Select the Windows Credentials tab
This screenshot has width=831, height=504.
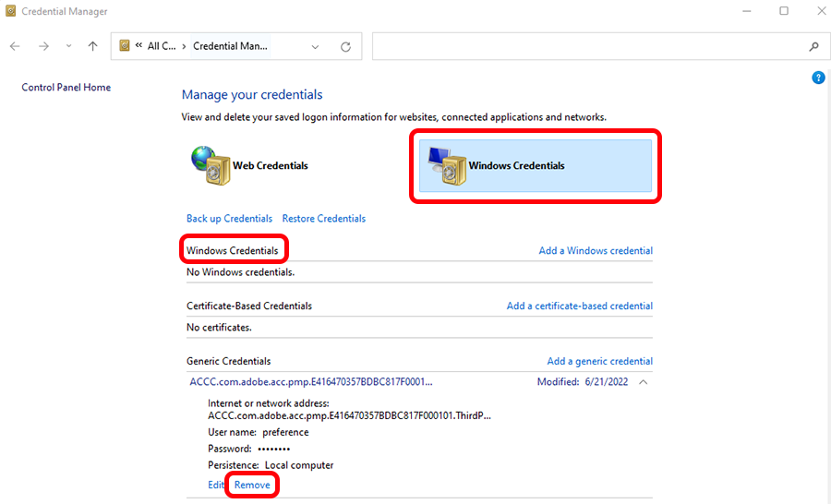tap(516, 166)
